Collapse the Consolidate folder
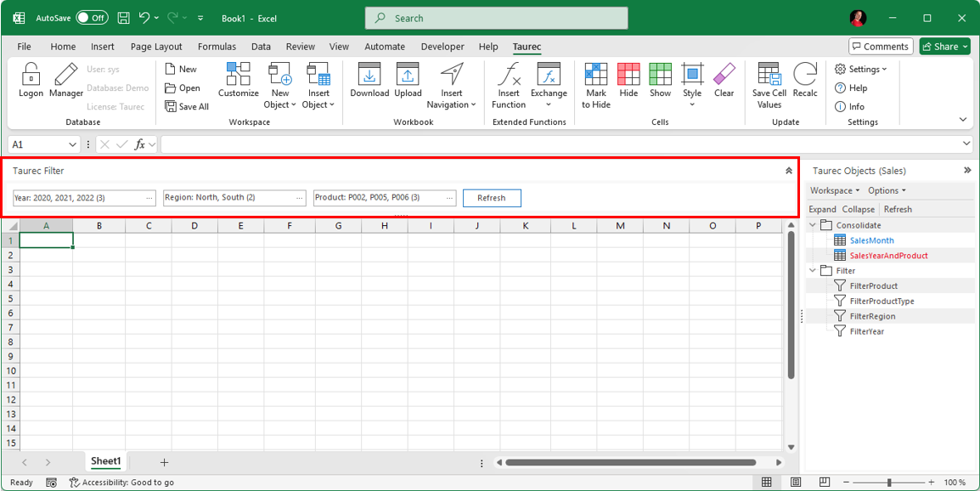 click(x=813, y=224)
